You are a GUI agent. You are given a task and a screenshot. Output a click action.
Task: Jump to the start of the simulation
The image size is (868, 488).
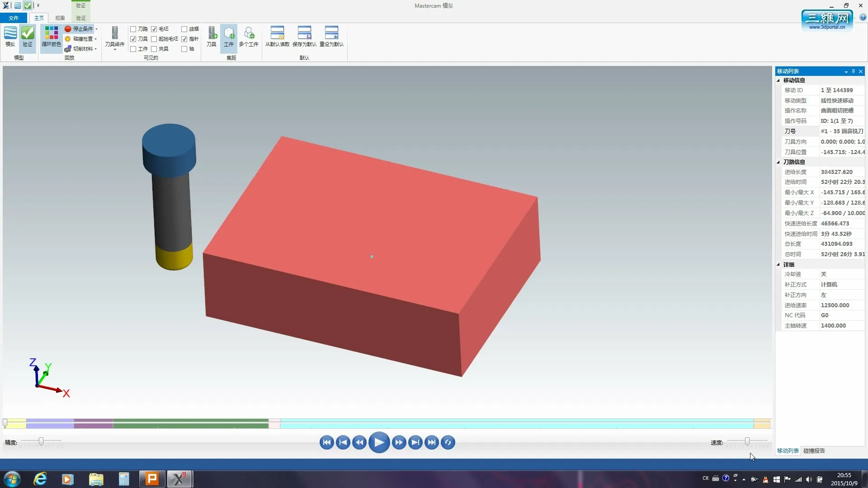tap(326, 442)
